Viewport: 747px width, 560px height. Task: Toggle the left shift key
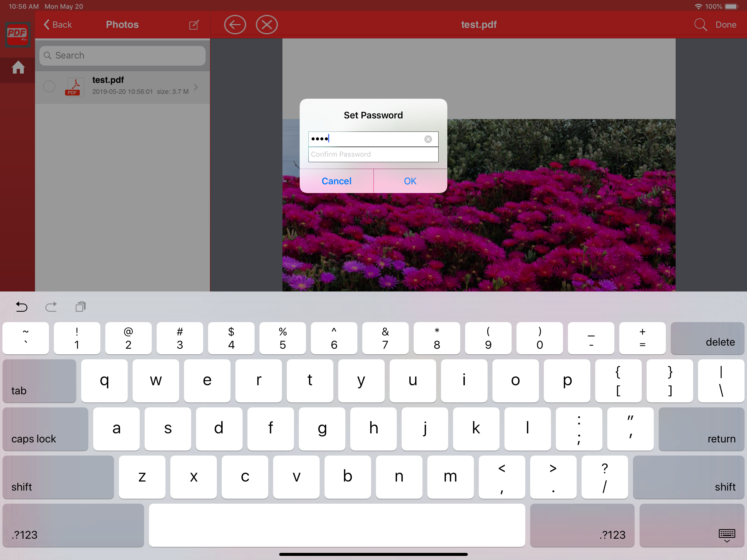click(x=58, y=477)
